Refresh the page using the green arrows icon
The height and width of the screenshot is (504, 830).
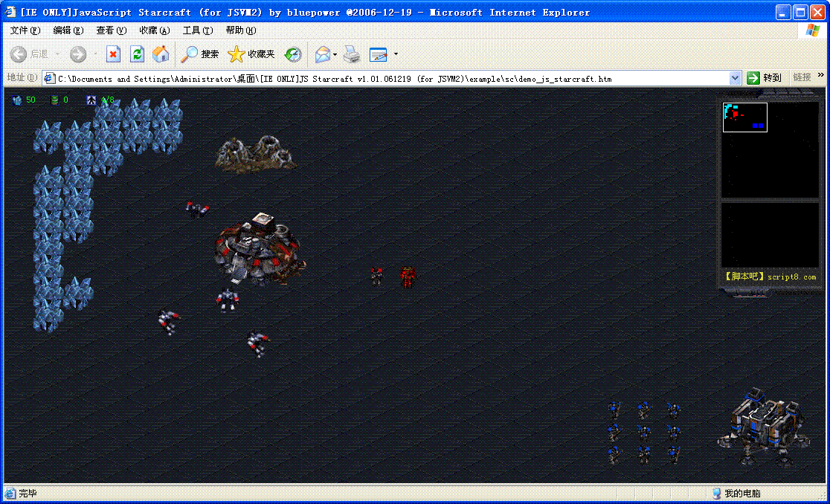[x=137, y=54]
